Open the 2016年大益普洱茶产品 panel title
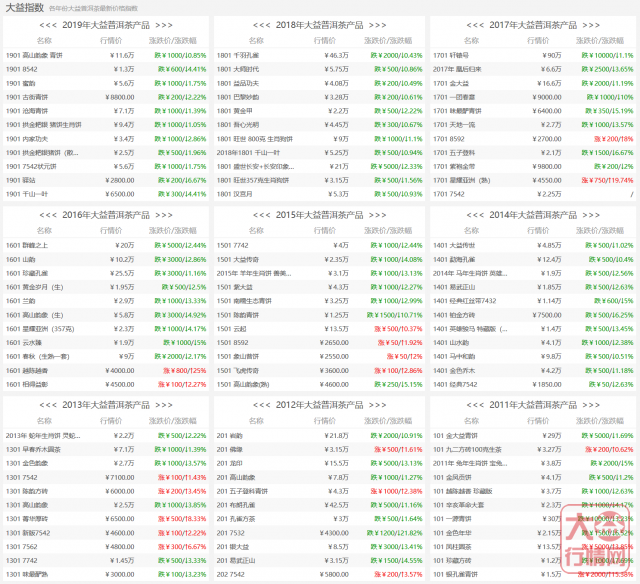 (x=106, y=215)
